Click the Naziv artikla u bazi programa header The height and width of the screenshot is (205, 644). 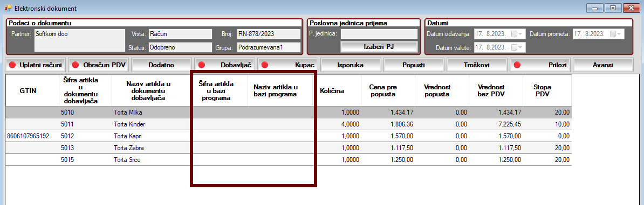[282, 90]
